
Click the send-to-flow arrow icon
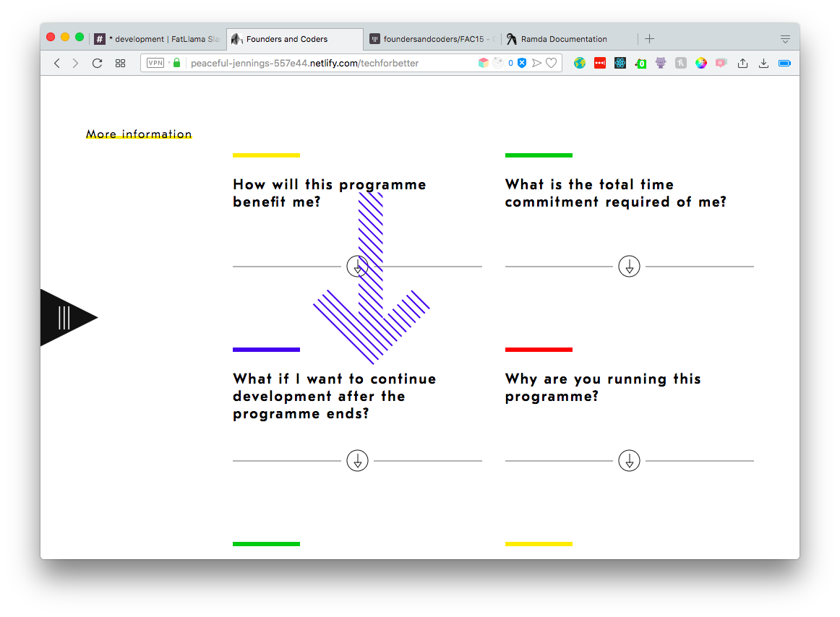point(537,63)
